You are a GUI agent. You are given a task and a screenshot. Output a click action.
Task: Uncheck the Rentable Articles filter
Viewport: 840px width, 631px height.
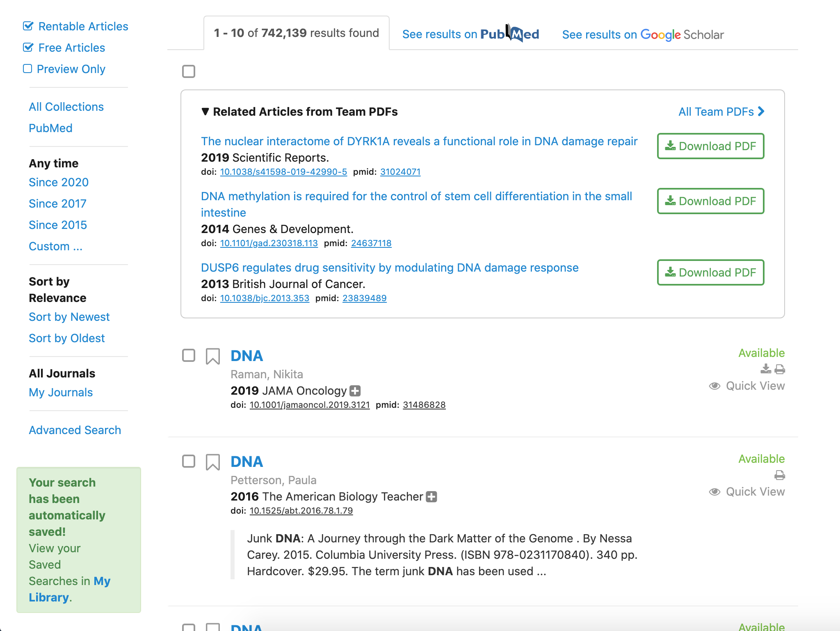tap(28, 26)
